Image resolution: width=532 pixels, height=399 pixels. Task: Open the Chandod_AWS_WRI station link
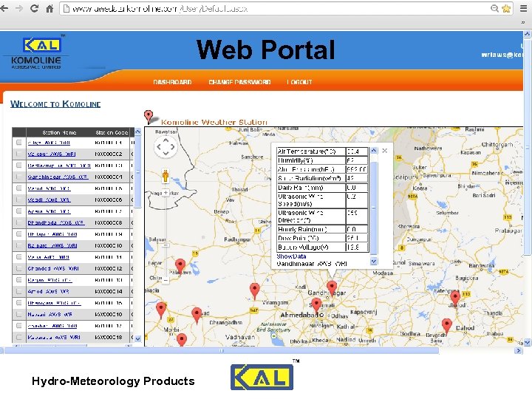click(x=53, y=268)
